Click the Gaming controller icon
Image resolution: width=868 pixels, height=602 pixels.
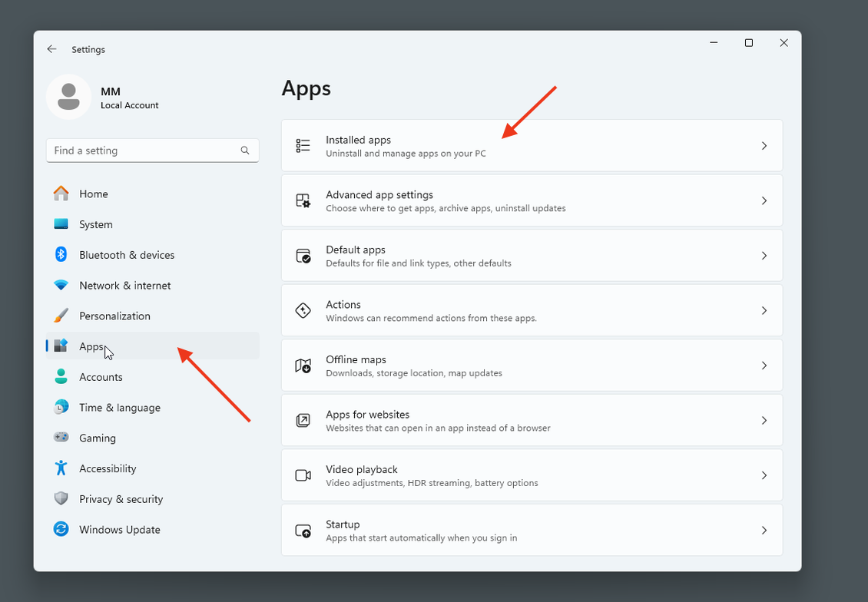[61, 437]
